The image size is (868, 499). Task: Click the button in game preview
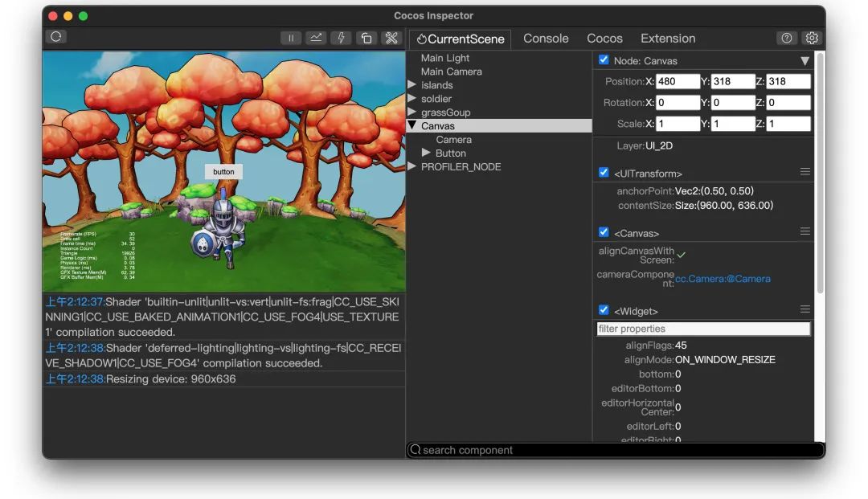tap(223, 171)
